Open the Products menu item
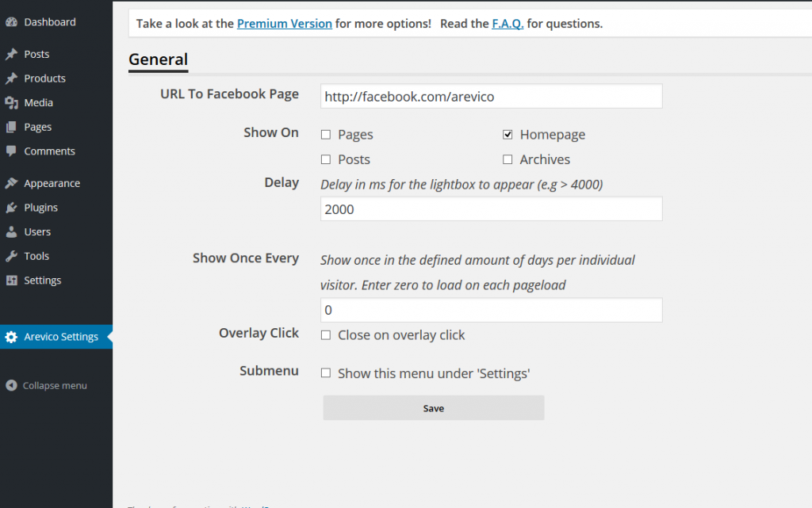The image size is (812, 508). coord(44,78)
